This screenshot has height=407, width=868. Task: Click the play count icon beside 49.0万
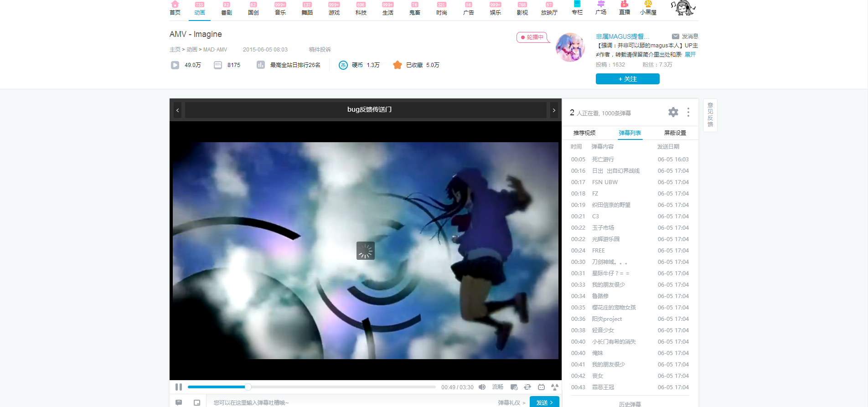[x=175, y=65]
